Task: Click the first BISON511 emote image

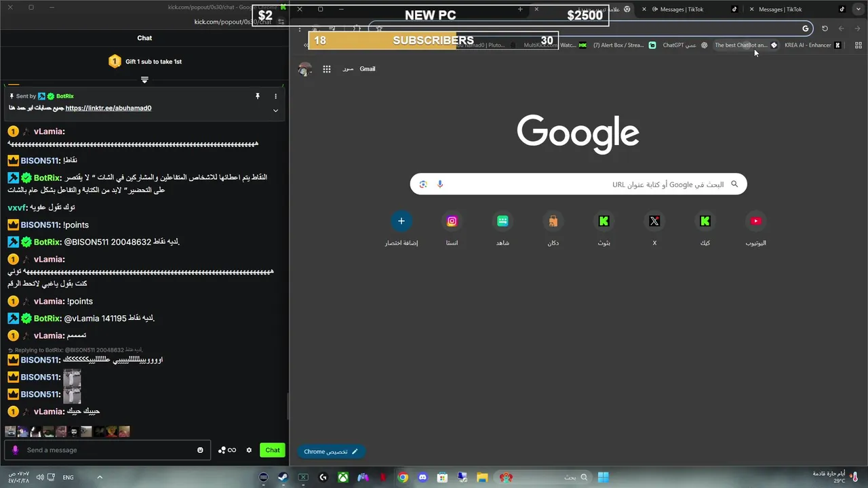Action: point(72,378)
